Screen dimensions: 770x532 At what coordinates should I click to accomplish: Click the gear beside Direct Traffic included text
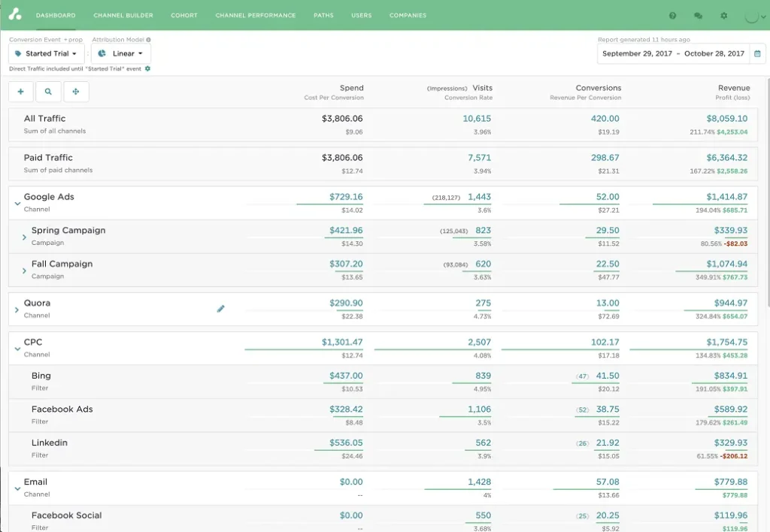pos(147,68)
